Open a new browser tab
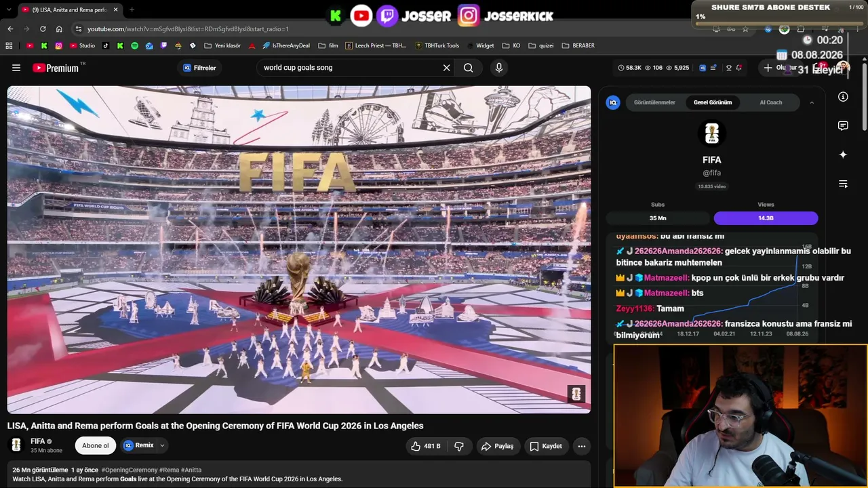868x488 pixels. [x=132, y=9]
